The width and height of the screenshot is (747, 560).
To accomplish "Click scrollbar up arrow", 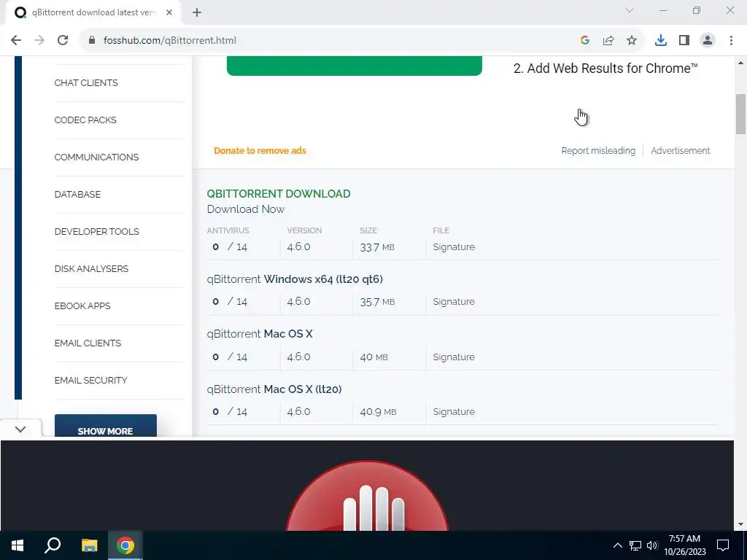I will [x=740, y=63].
